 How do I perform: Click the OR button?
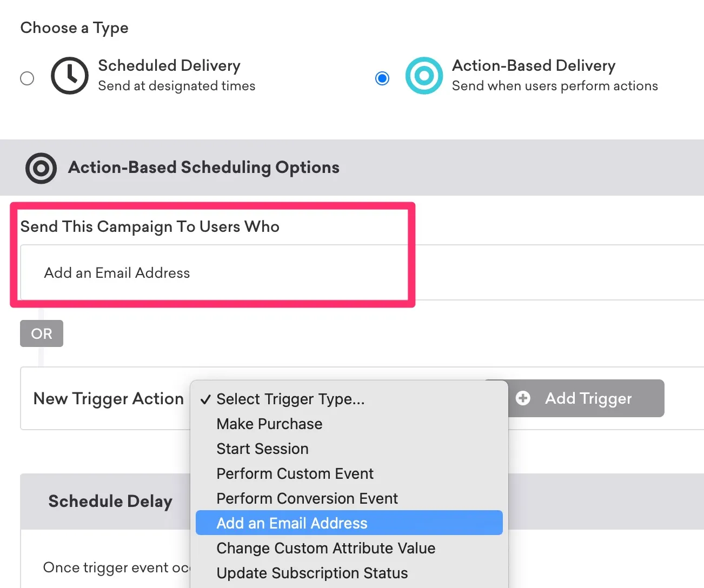coord(42,333)
